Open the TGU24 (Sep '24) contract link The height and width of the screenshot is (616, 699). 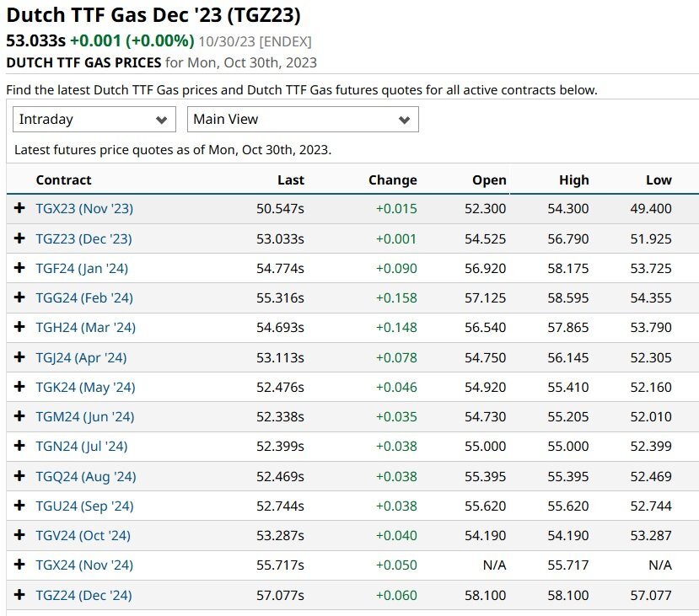point(84,506)
